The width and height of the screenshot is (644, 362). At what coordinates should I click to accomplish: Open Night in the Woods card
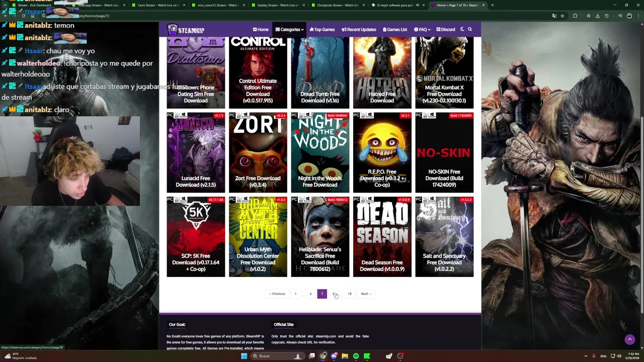320,152
